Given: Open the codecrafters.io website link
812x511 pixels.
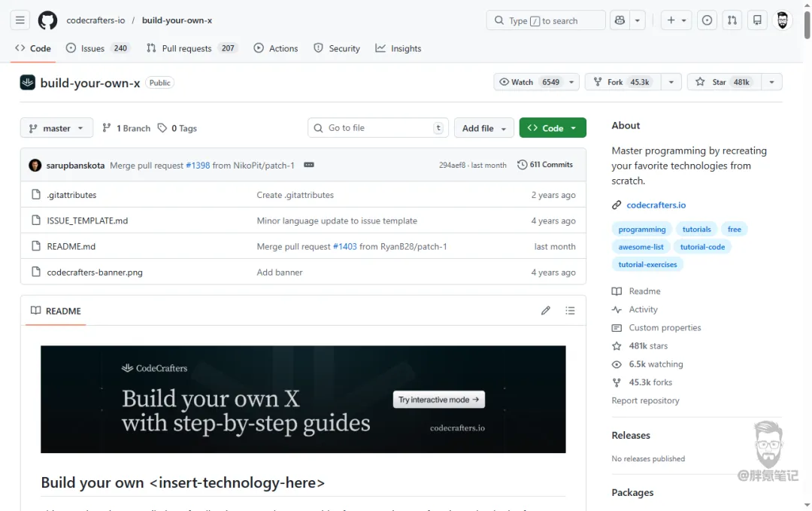Looking at the screenshot, I should pos(656,205).
